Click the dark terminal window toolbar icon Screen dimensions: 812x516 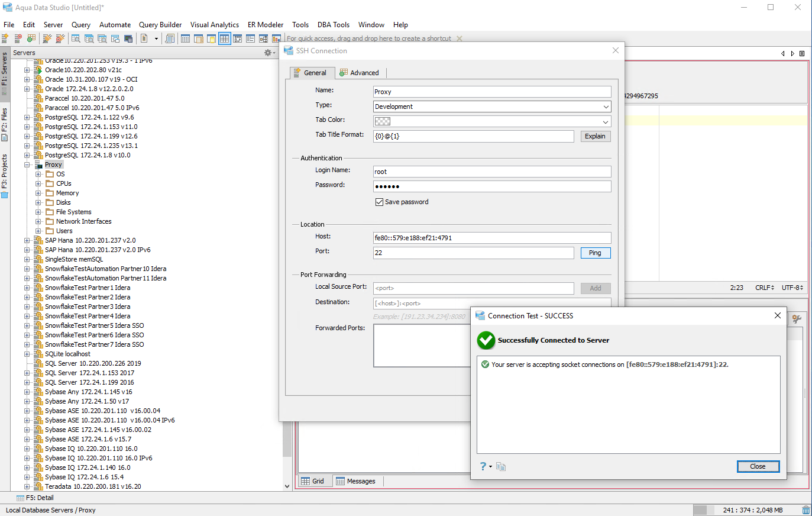point(128,38)
